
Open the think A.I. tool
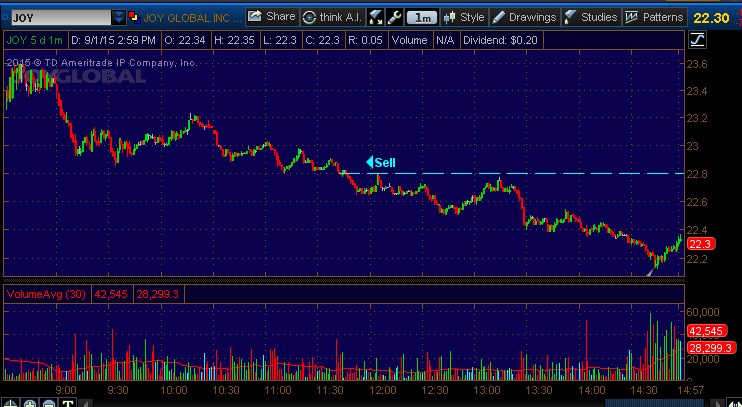pos(331,17)
